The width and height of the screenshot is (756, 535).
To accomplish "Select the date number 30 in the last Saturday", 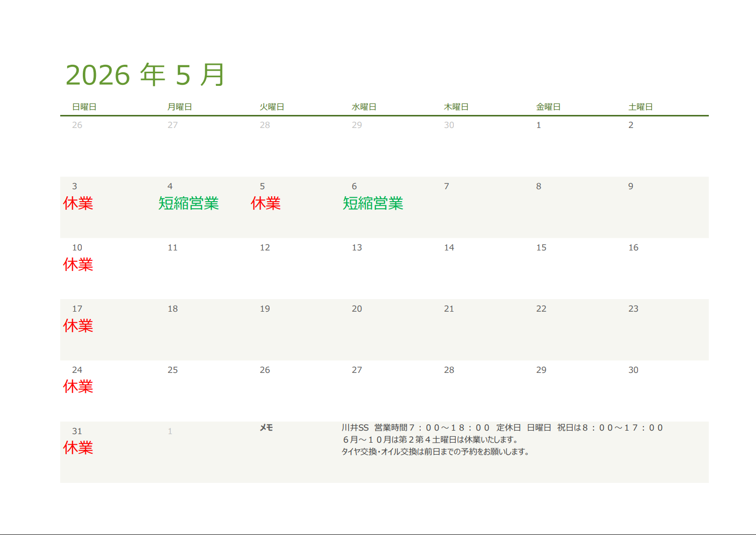I will click(x=634, y=370).
